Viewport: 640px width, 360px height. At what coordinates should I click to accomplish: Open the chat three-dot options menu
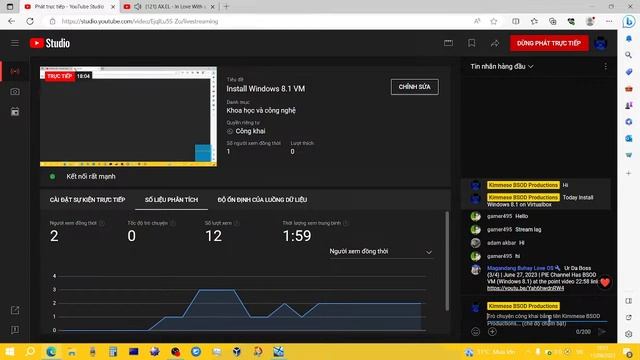point(605,66)
